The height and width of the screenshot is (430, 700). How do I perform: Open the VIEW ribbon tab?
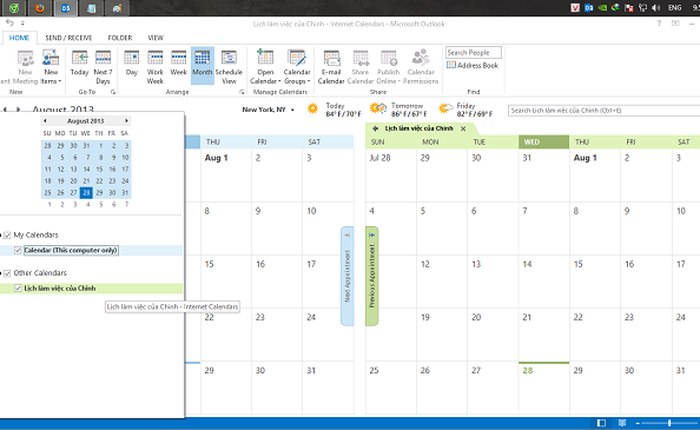(x=155, y=38)
